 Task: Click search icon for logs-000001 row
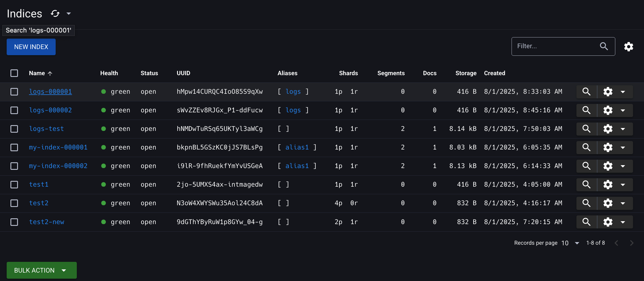click(x=586, y=92)
